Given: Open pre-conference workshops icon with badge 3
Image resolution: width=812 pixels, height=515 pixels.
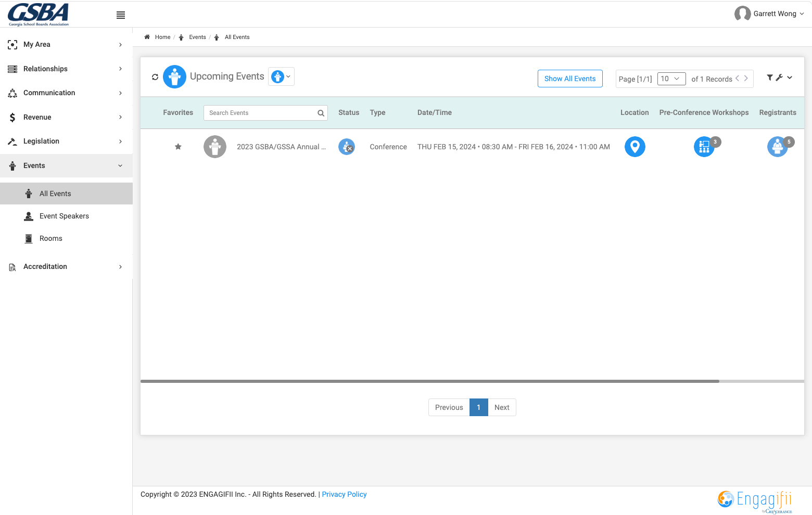Looking at the screenshot, I should 704,147.
